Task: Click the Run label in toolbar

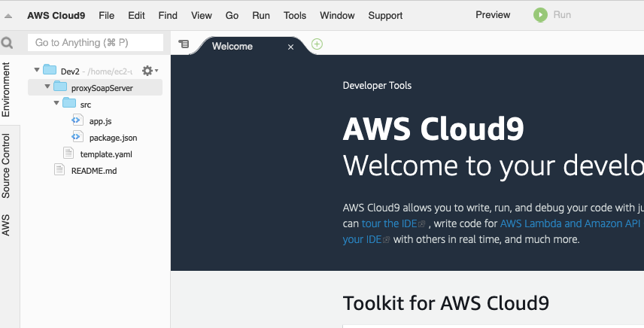Action: coord(562,15)
